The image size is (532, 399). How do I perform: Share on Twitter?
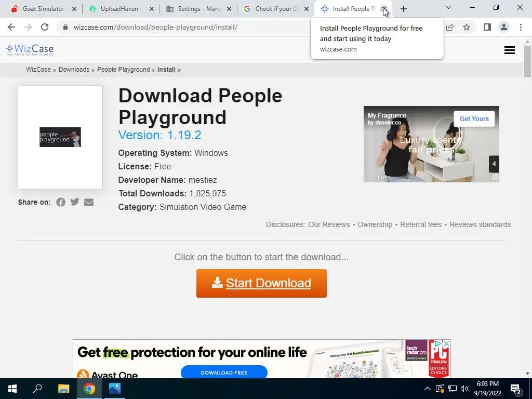[x=75, y=202]
